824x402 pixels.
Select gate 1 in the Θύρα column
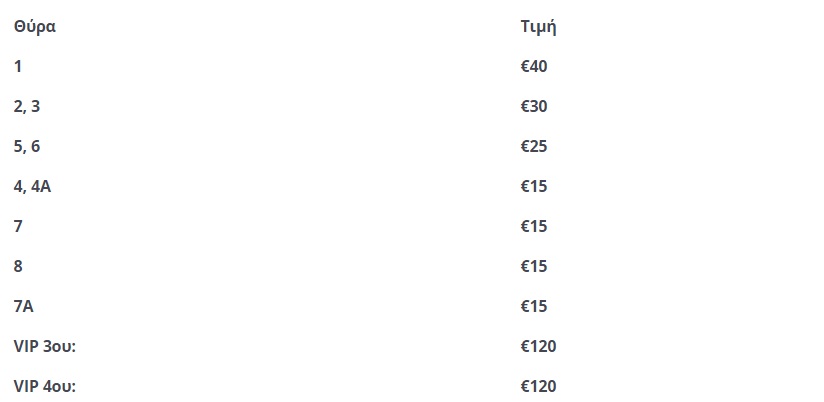18,67
